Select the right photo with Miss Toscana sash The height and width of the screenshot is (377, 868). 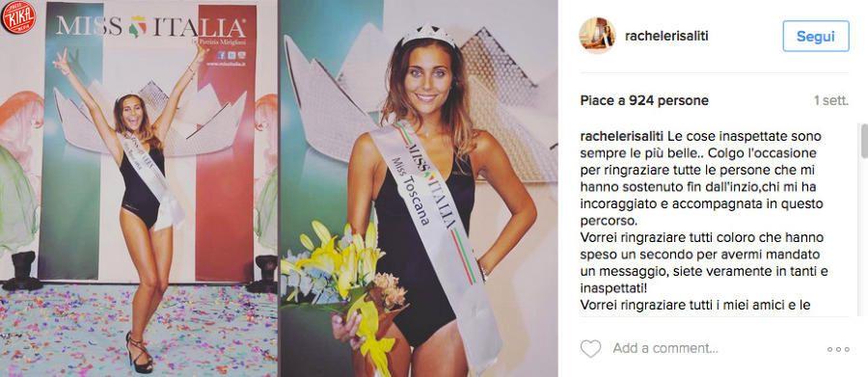coord(419,188)
